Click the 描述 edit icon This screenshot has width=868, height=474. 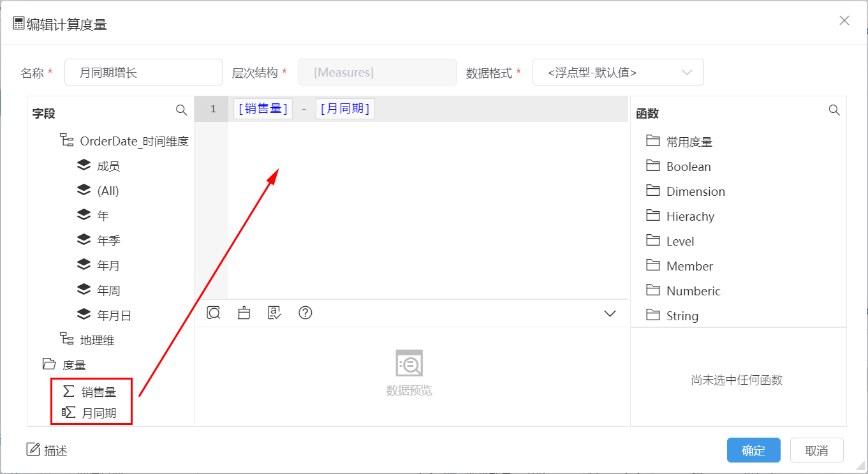(33, 449)
